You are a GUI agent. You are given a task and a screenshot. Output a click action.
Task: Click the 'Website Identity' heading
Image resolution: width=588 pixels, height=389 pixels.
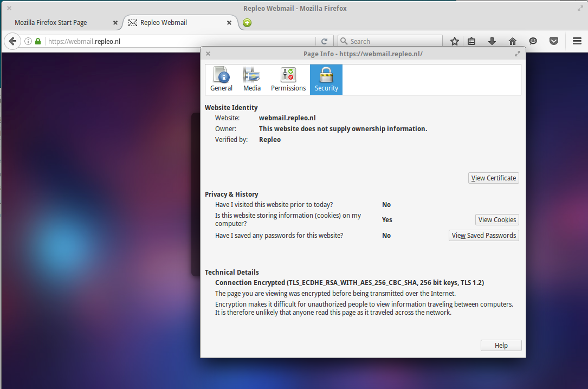click(x=231, y=108)
